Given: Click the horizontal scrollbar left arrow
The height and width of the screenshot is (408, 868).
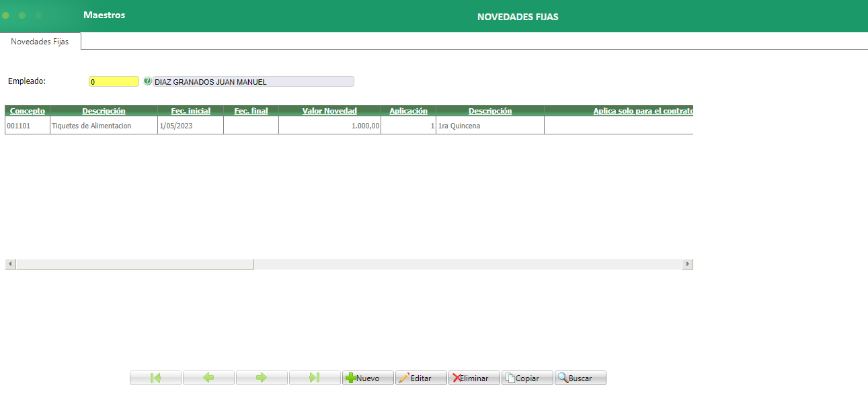Looking at the screenshot, I should [x=10, y=264].
